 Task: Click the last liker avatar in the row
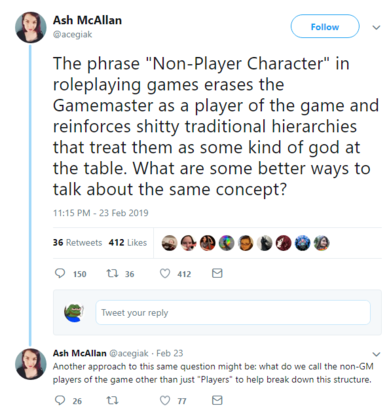pos(322,243)
